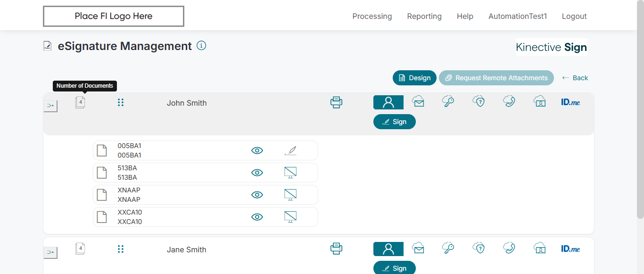The image size is (644, 274).
Task: Expand Jane Smith's signer row
Action: (50, 253)
